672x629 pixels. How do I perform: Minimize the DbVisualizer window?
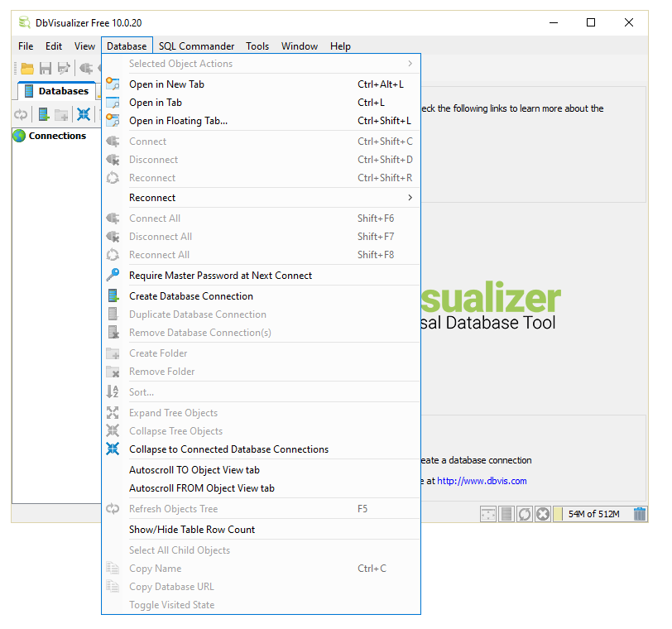(554, 22)
